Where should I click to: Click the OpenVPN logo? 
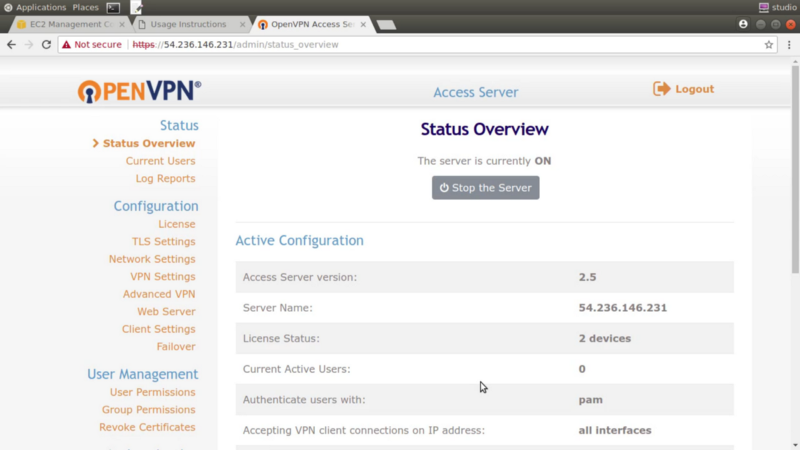pos(139,91)
